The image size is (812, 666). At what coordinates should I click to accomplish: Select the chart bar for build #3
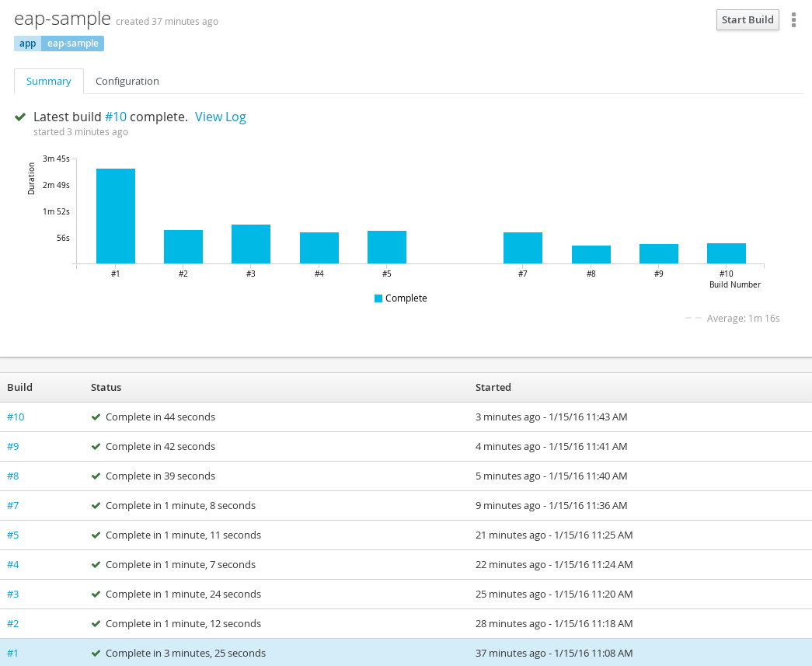[251, 244]
